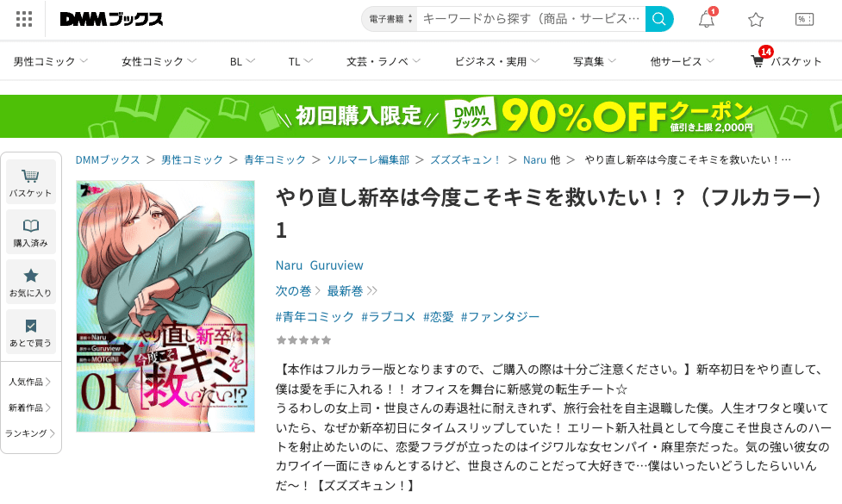Click the manga cover thumbnail image
The image size is (842, 504).
(165, 306)
